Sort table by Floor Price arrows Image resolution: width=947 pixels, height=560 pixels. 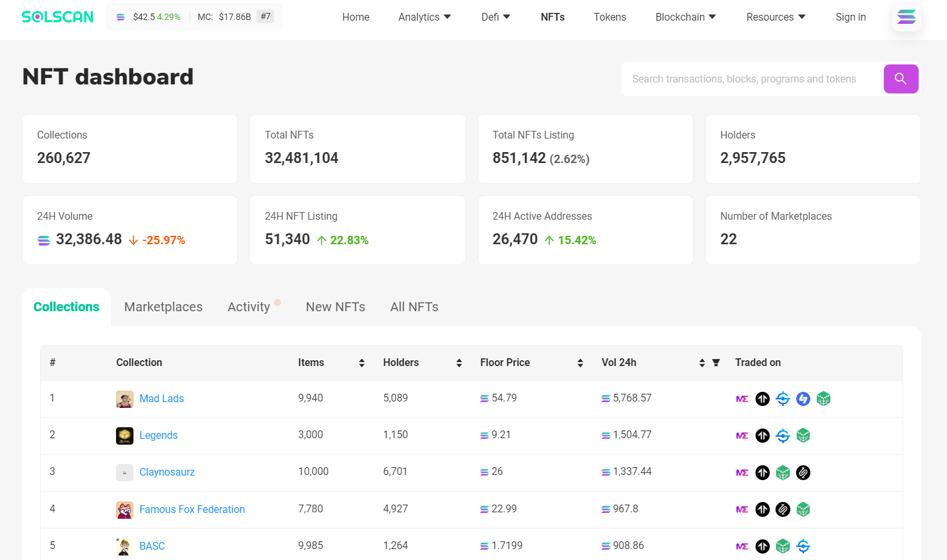point(580,363)
